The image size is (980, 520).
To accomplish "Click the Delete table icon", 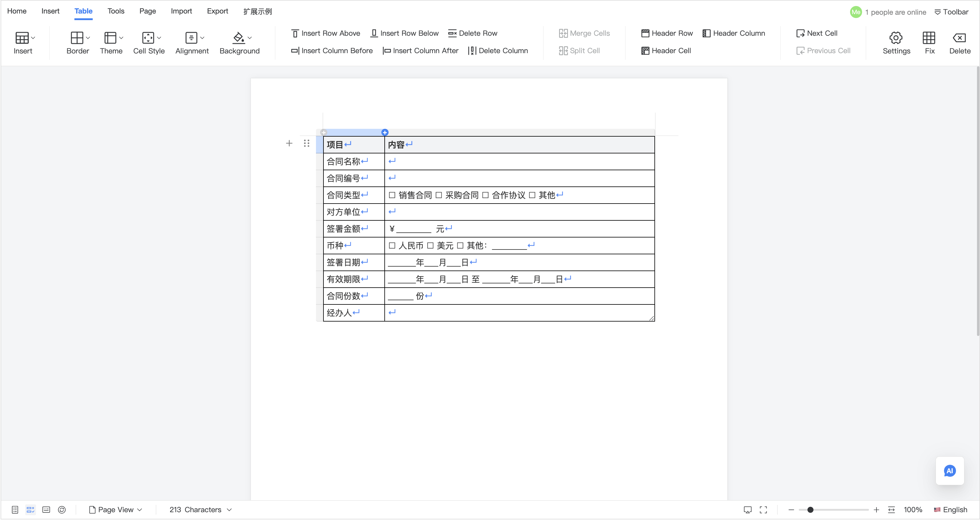I will [x=959, y=38].
